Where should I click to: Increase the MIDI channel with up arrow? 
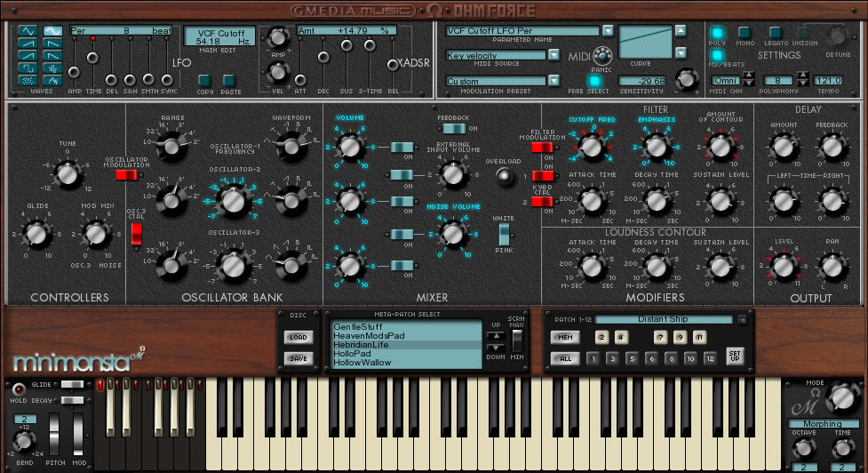[748, 76]
